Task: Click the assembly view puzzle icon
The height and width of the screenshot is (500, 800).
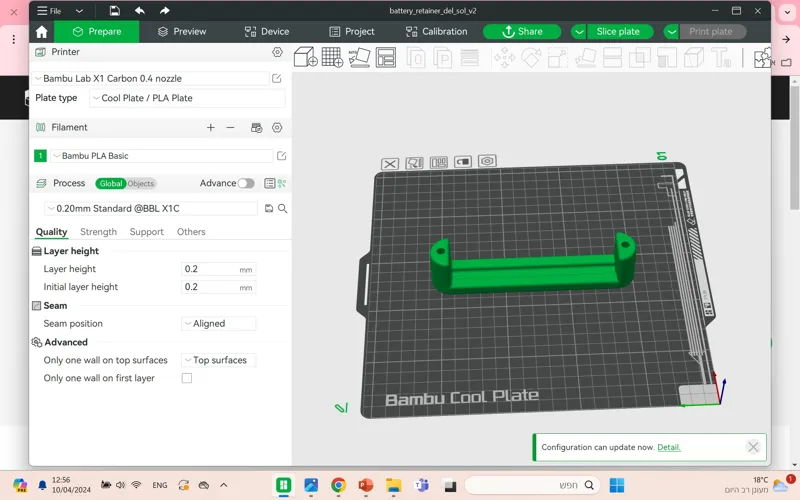Action: 763,57
